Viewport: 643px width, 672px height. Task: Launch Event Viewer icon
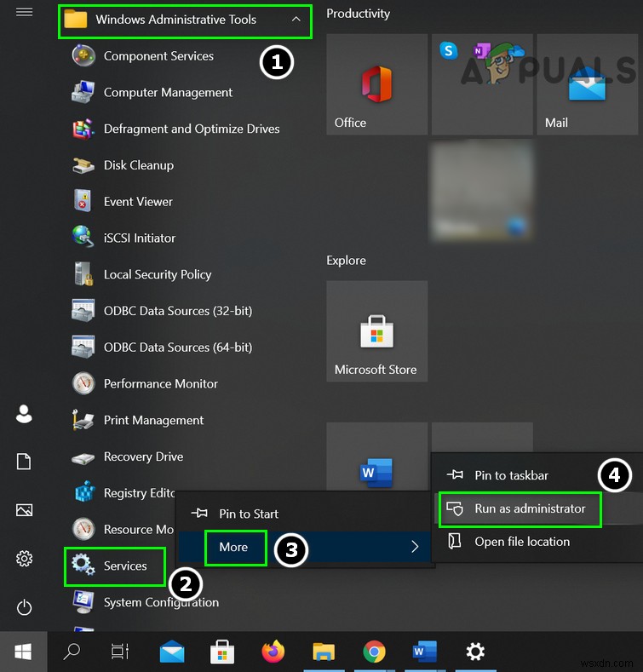pos(83,200)
